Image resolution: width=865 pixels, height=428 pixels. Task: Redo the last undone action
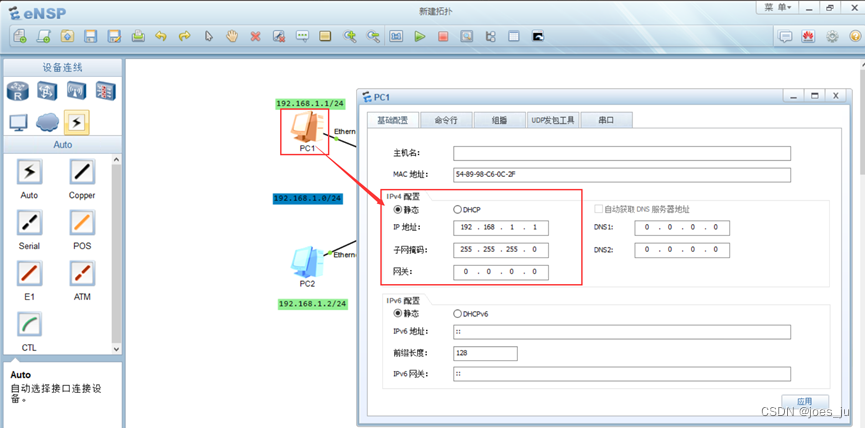185,36
